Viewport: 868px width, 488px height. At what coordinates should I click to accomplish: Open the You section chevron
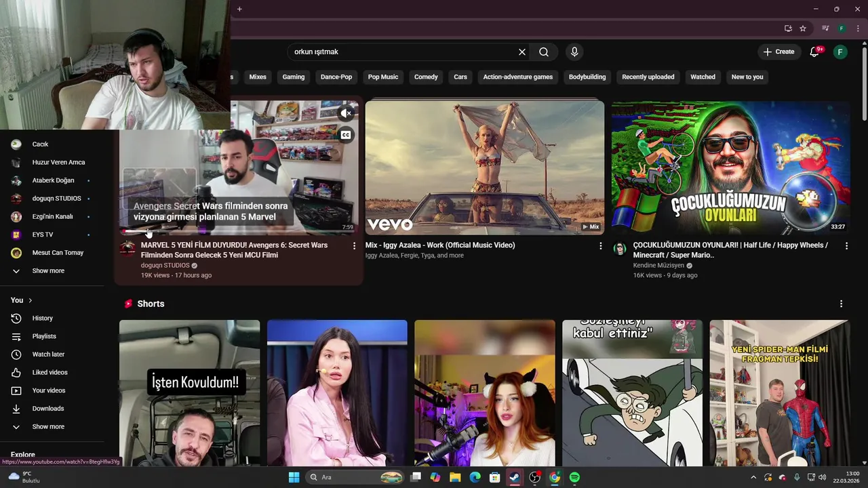(30, 300)
